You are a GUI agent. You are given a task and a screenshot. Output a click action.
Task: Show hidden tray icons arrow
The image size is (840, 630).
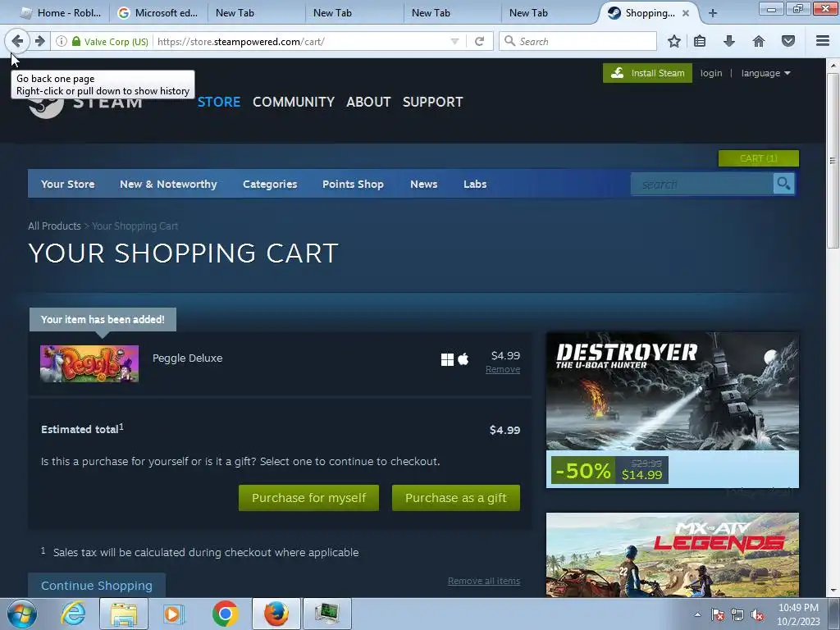point(697,615)
